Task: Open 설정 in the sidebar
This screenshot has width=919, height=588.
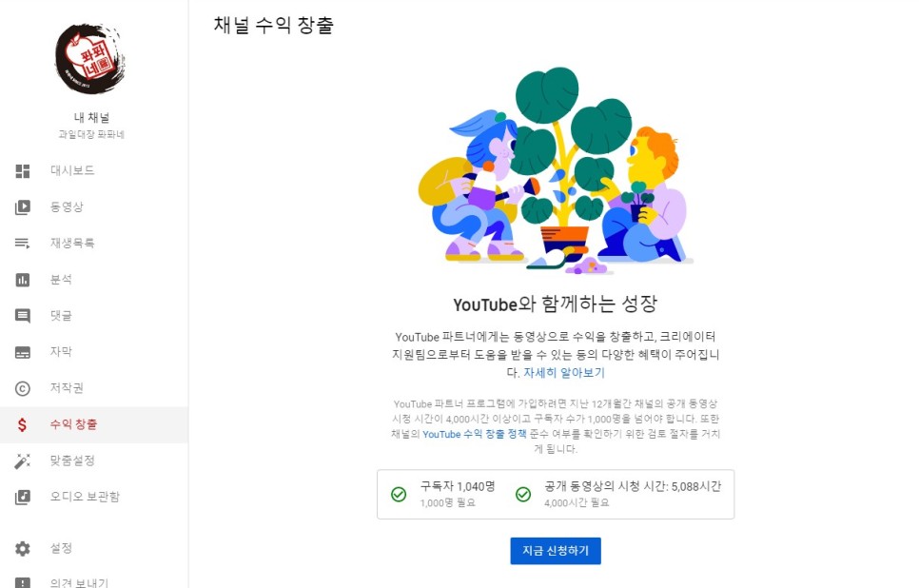Action: tap(94, 548)
